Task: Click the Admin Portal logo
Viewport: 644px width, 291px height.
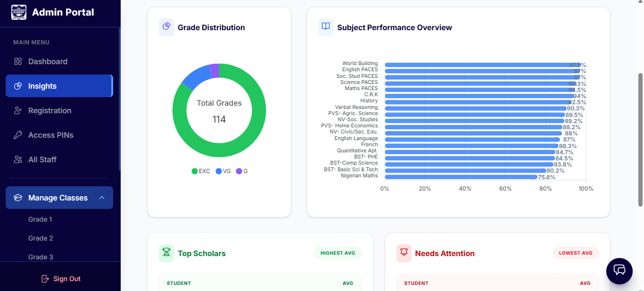Action: point(18,12)
